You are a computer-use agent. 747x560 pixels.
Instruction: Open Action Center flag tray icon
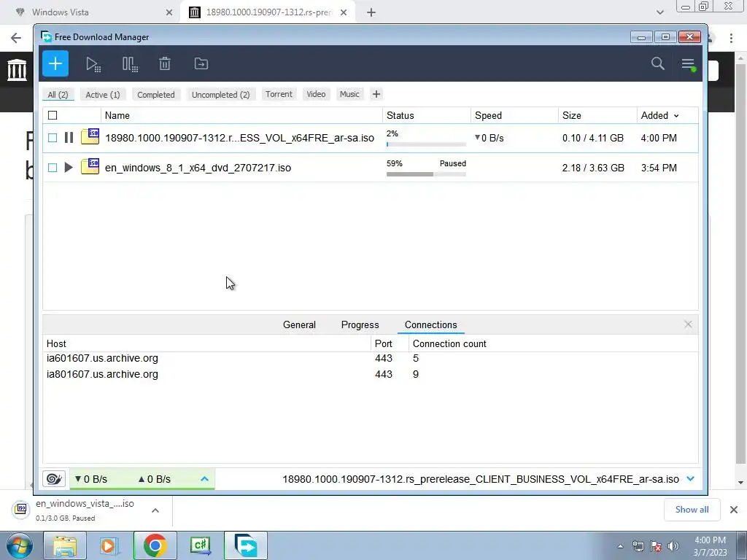tap(656, 546)
